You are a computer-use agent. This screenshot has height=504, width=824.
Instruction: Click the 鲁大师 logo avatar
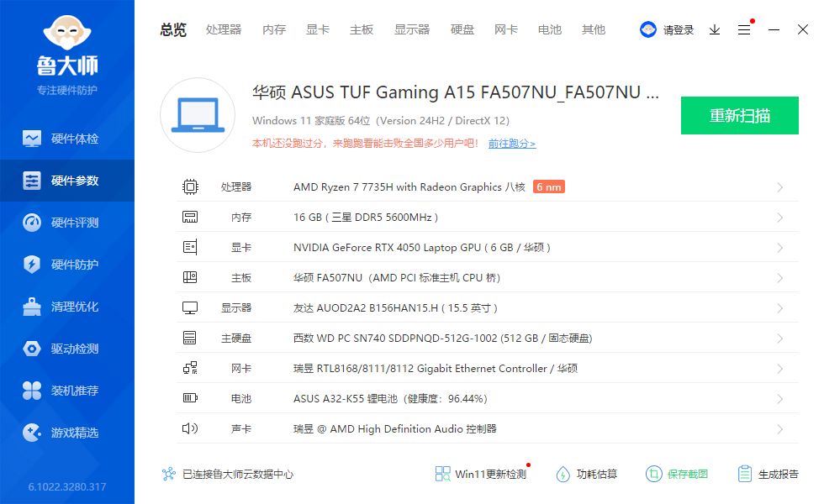pos(67,33)
